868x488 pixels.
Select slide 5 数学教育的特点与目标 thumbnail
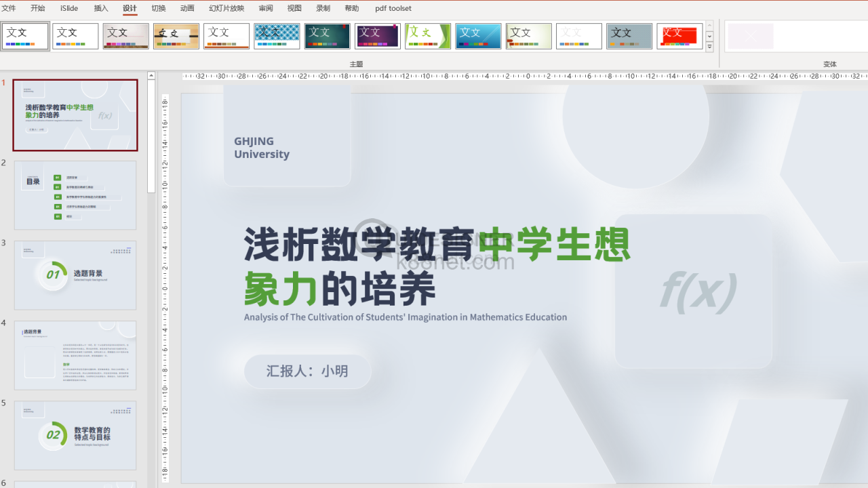click(x=75, y=435)
